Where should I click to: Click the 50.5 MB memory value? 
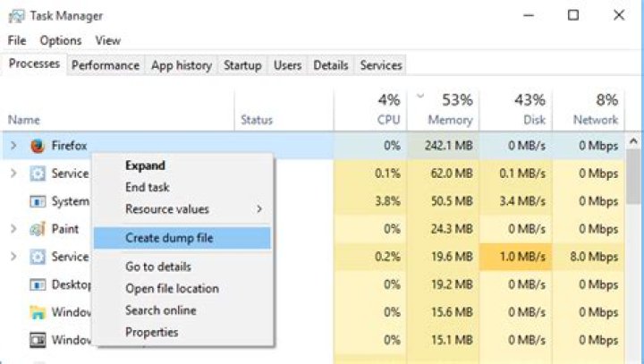click(x=452, y=201)
